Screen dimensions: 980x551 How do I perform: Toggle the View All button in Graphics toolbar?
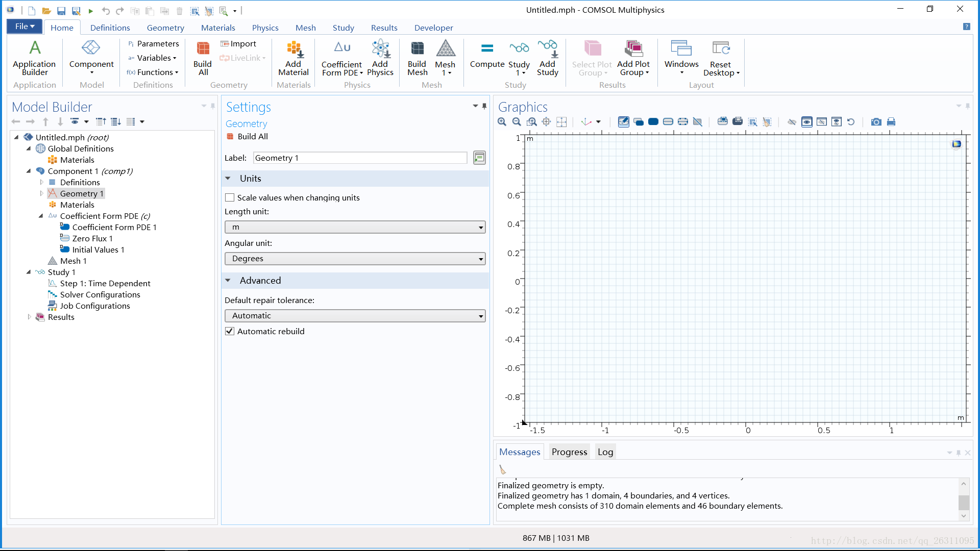tap(836, 122)
